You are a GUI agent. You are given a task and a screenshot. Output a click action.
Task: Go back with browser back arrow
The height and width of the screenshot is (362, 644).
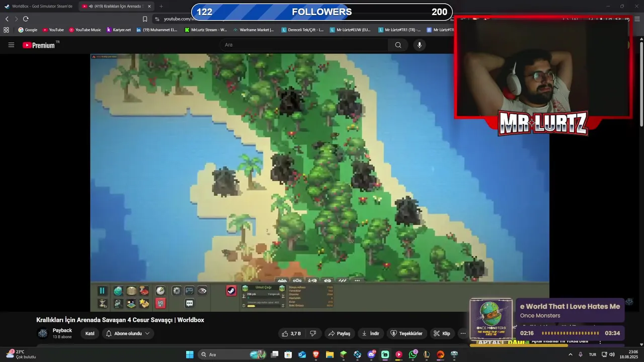(x=7, y=19)
